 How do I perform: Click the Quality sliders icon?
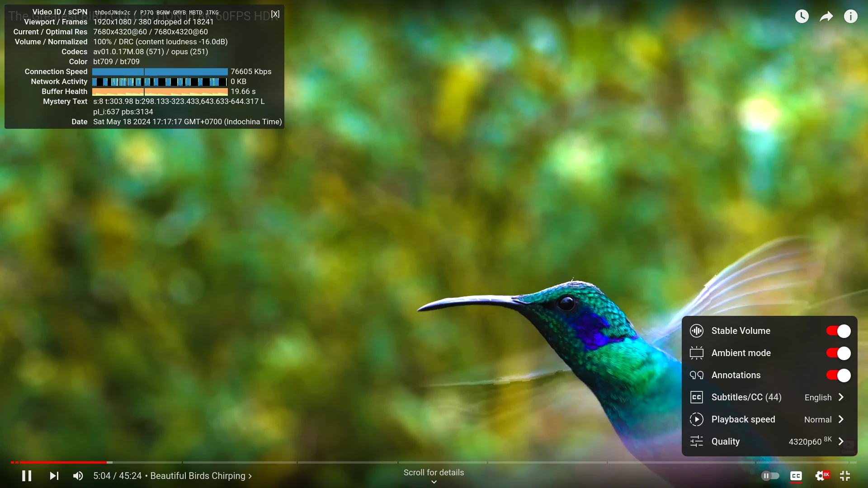pyautogui.click(x=697, y=441)
